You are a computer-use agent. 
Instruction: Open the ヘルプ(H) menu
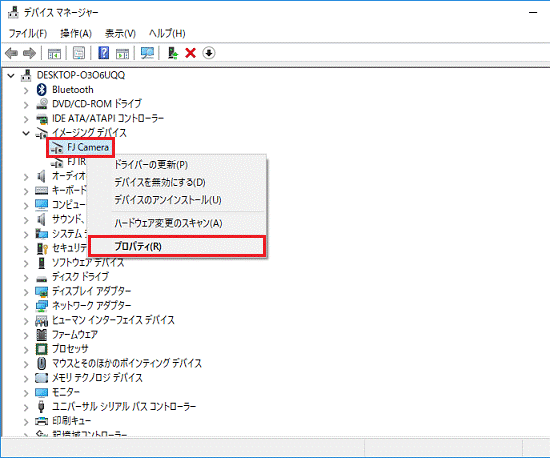pyautogui.click(x=167, y=34)
